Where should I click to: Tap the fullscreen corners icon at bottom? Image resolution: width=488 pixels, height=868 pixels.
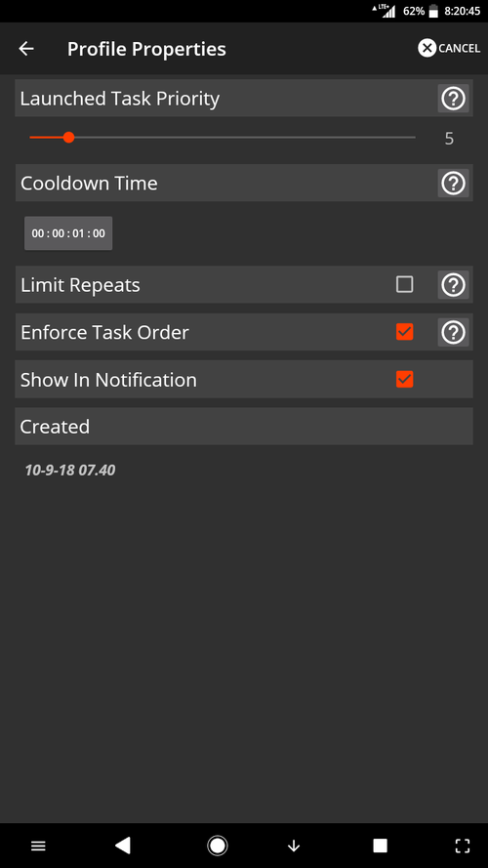[462, 846]
